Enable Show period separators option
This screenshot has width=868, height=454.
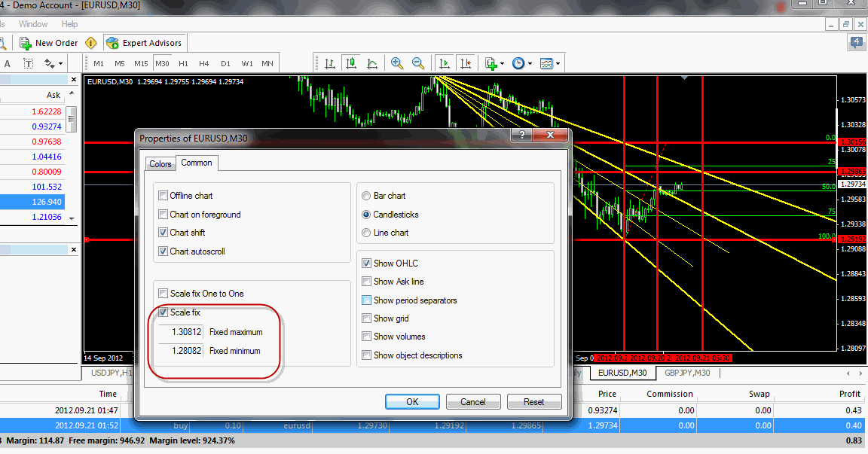pos(367,300)
